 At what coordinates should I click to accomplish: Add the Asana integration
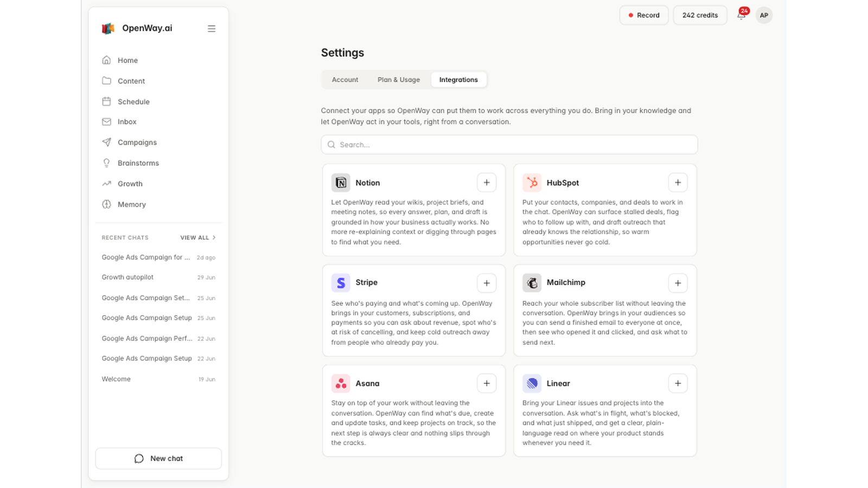pos(487,383)
